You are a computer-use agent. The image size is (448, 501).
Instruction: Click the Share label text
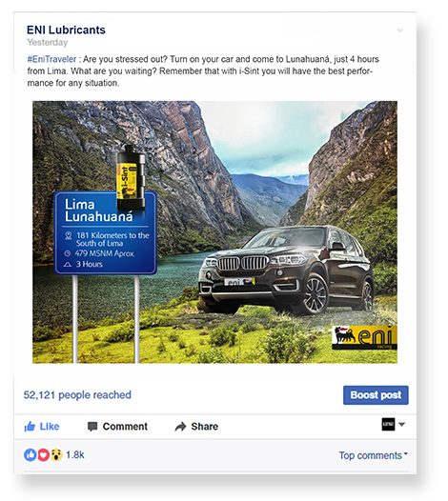[205, 427]
